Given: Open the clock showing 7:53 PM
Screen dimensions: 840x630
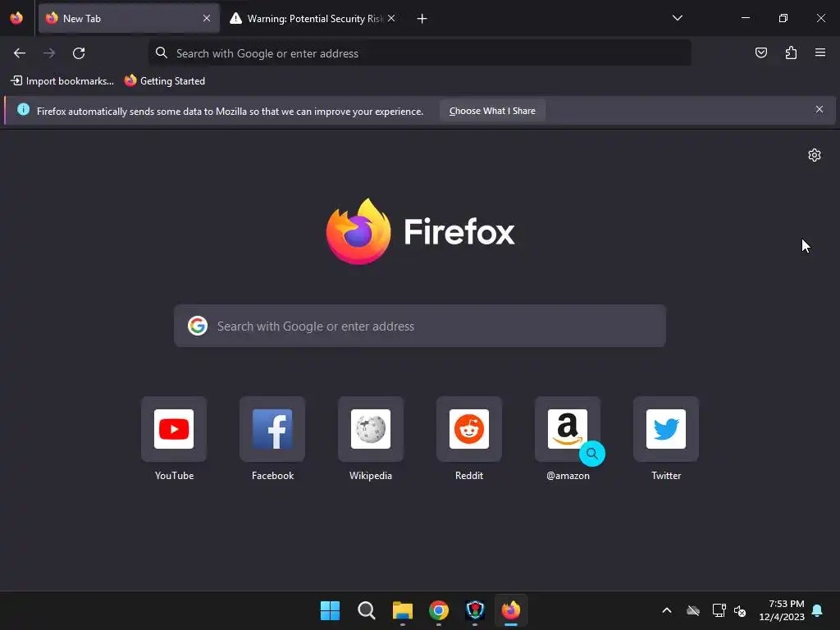Looking at the screenshot, I should coord(782,610).
